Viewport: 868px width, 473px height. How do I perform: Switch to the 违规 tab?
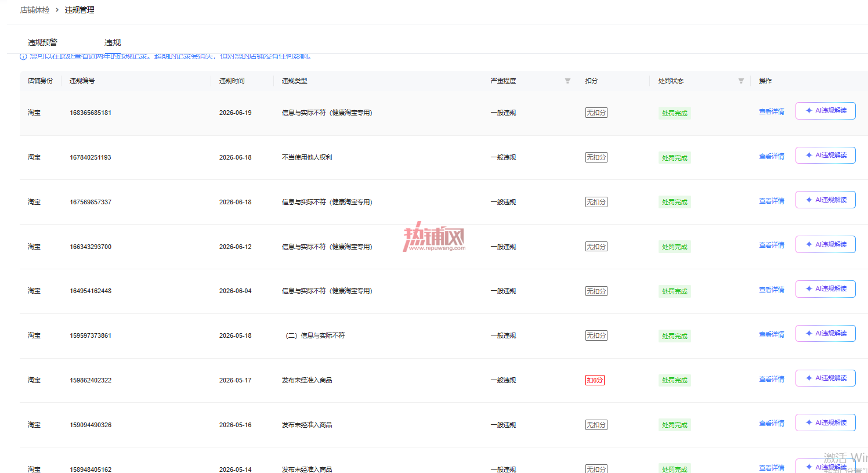[113, 42]
